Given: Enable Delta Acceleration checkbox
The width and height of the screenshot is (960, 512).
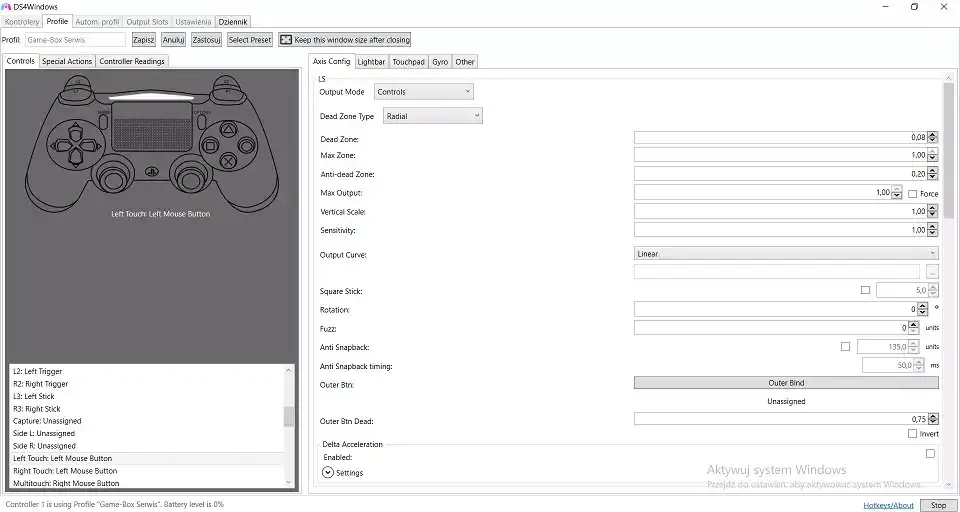Looking at the screenshot, I should (x=931, y=454).
